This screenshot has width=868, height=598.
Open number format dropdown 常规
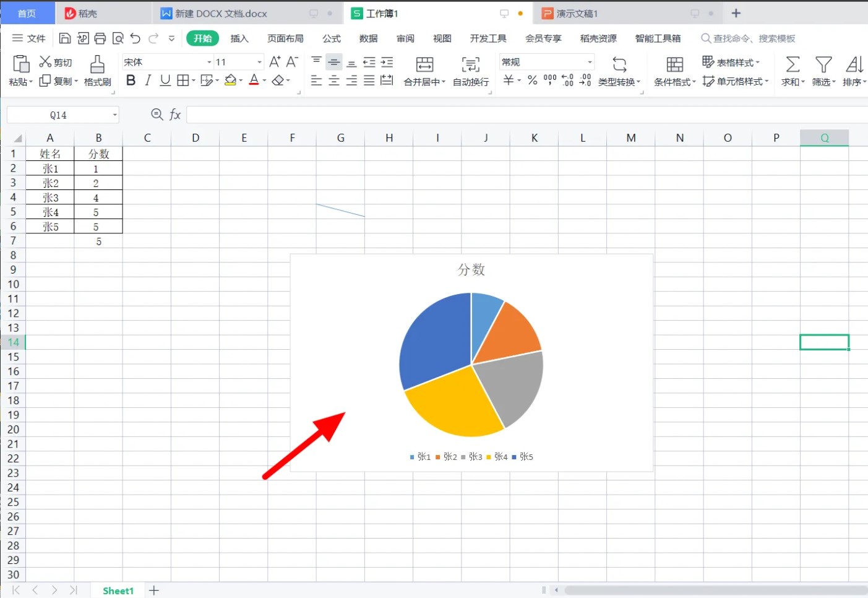pos(590,62)
